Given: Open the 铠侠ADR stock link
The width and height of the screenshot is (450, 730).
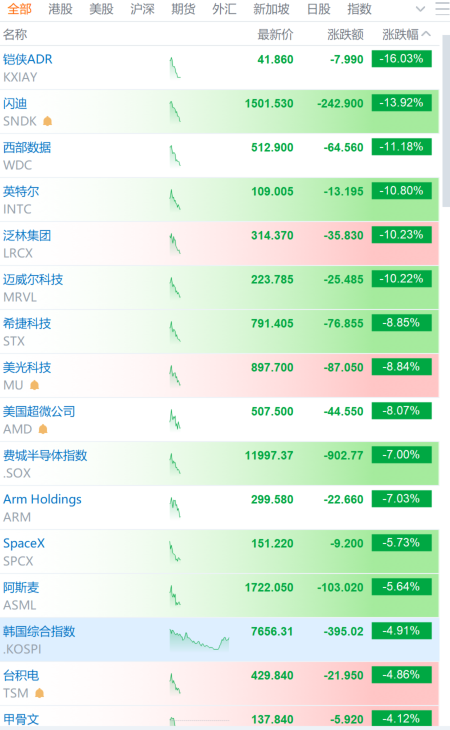Looking at the screenshot, I should click(28, 60).
